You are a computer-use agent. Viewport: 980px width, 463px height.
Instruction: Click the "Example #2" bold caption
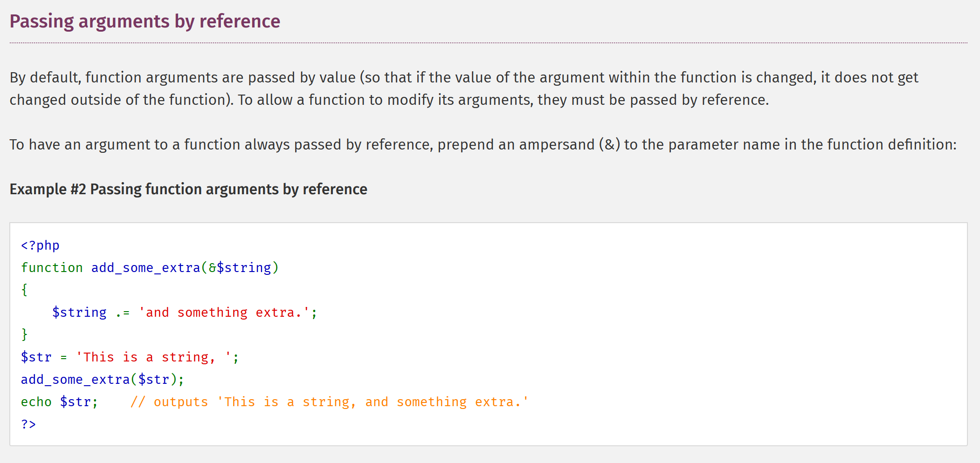188,189
